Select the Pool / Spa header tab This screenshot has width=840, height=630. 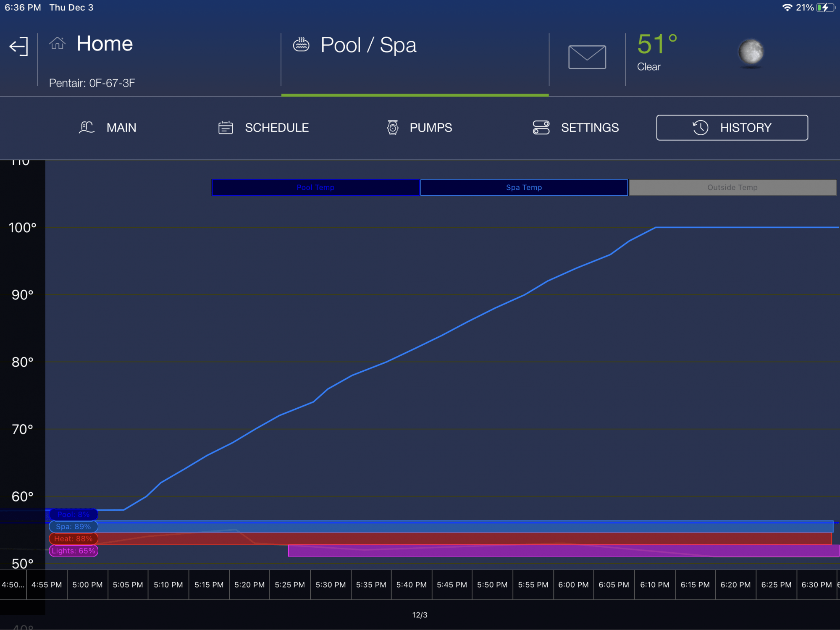tap(415, 60)
